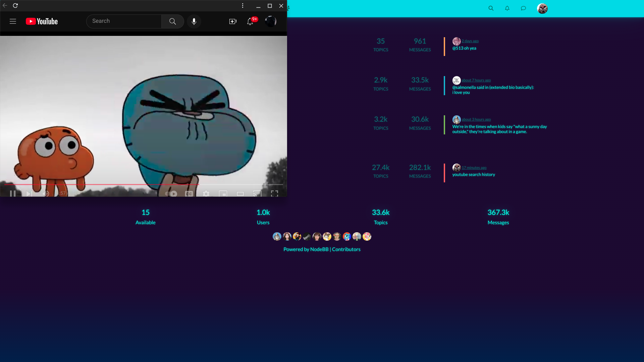Search with voice microphone button
Viewport: 644px width, 362px height.
click(x=194, y=21)
